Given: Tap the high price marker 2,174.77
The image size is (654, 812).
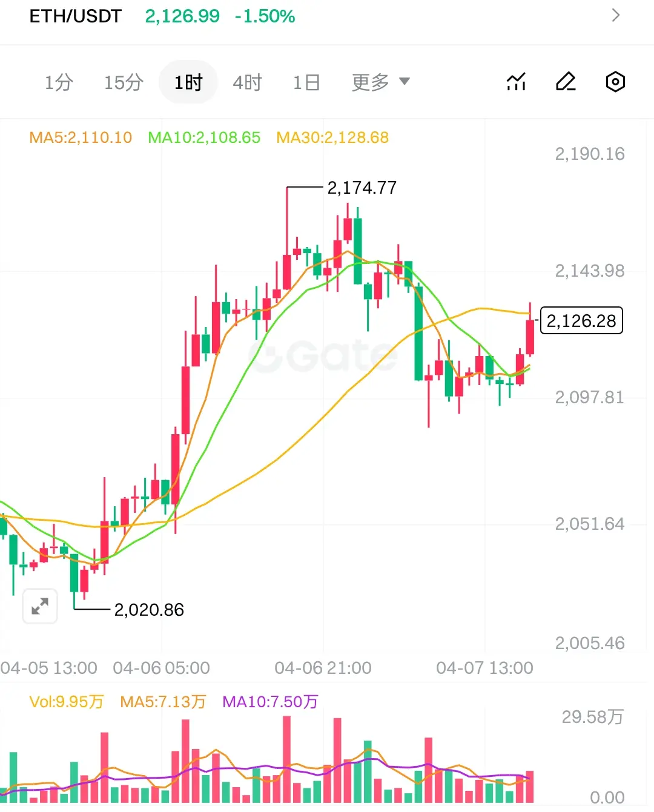Looking at the screenshot, I should tap(362, 188).
